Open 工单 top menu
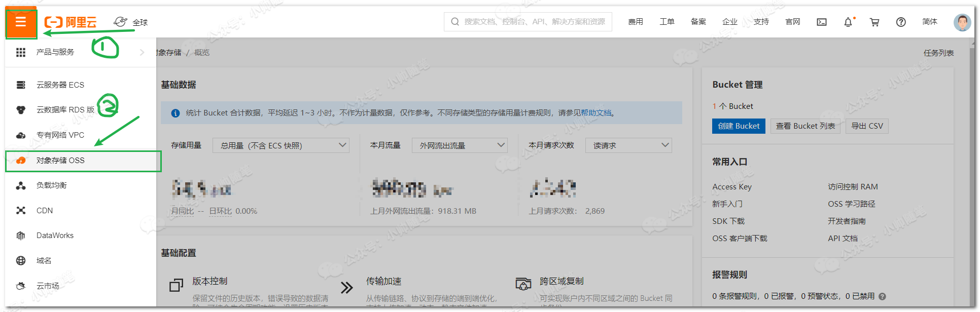This screenshot has width=980, height=312. click(x=667, y=22)
